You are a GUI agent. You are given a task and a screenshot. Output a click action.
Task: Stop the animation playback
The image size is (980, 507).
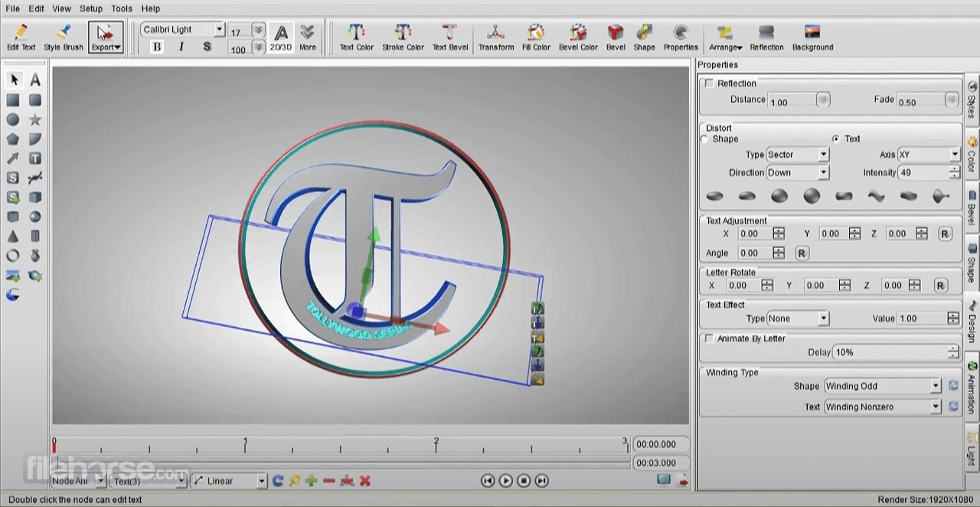point(524,481)
